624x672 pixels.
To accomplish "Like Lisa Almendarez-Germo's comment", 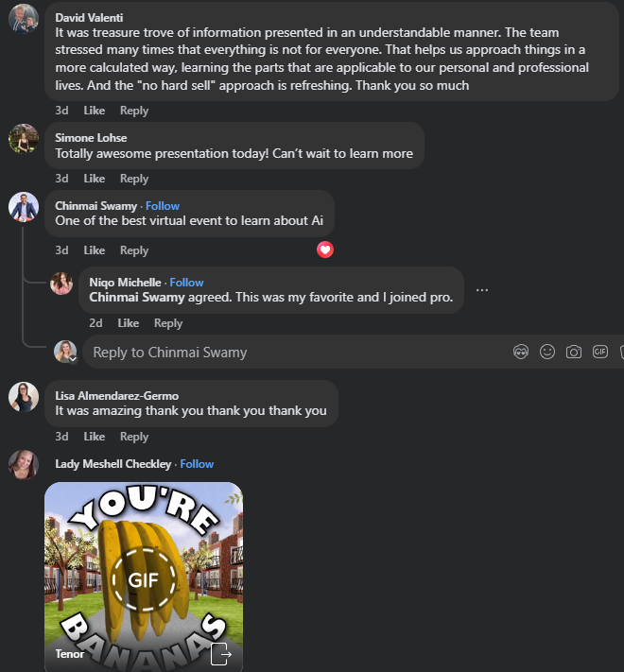I will click(x=95, y=437).
